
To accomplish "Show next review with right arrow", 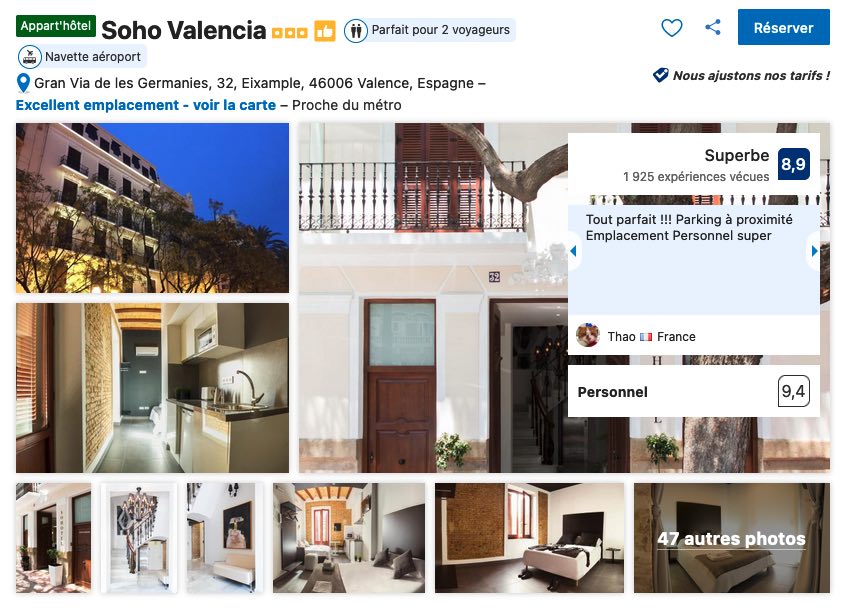I will pos(814,251).
